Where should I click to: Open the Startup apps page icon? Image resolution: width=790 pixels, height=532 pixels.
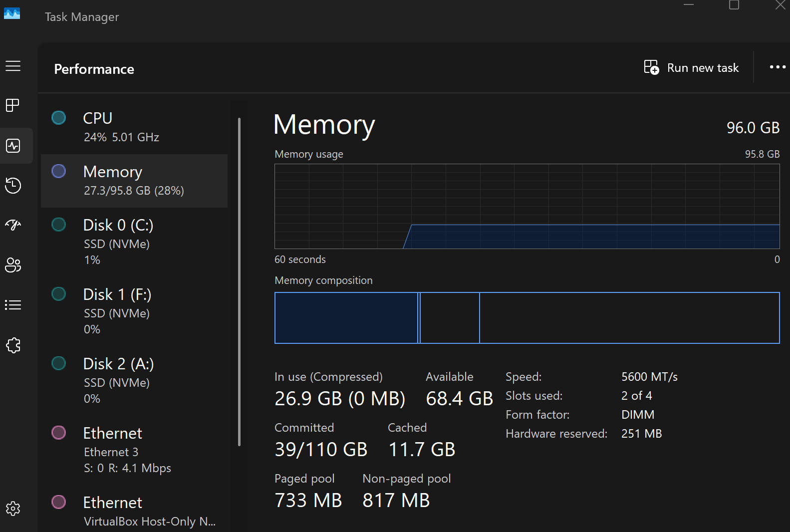coord(13,225)
